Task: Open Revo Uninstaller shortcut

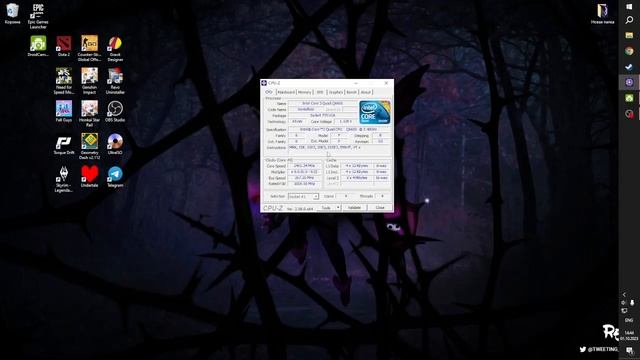Action: tap(115, 81)
